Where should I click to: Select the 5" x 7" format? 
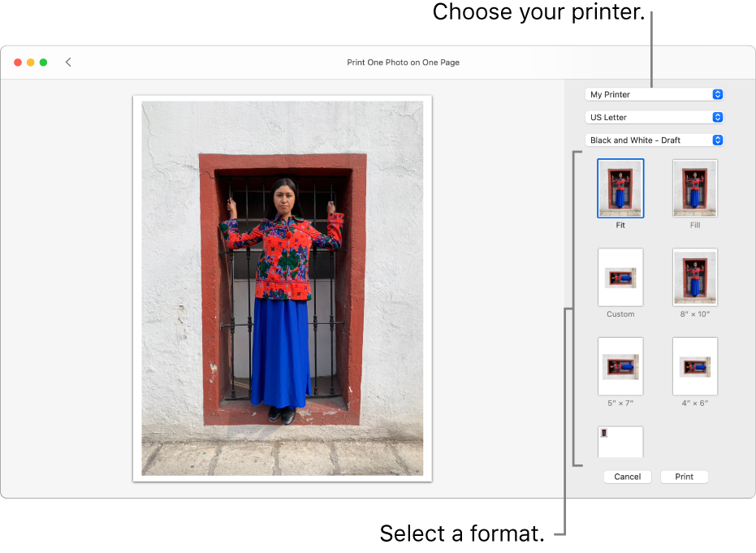[x=620, y=366]
